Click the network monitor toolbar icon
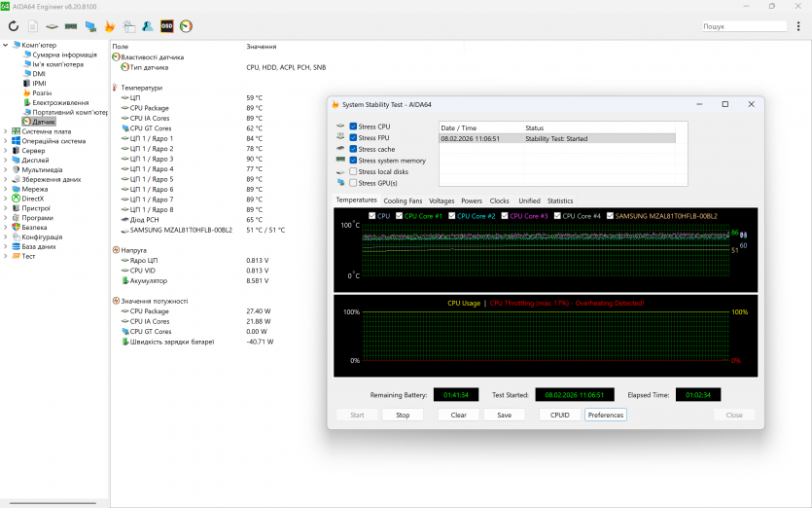812x508 pixels. (90, 26)
